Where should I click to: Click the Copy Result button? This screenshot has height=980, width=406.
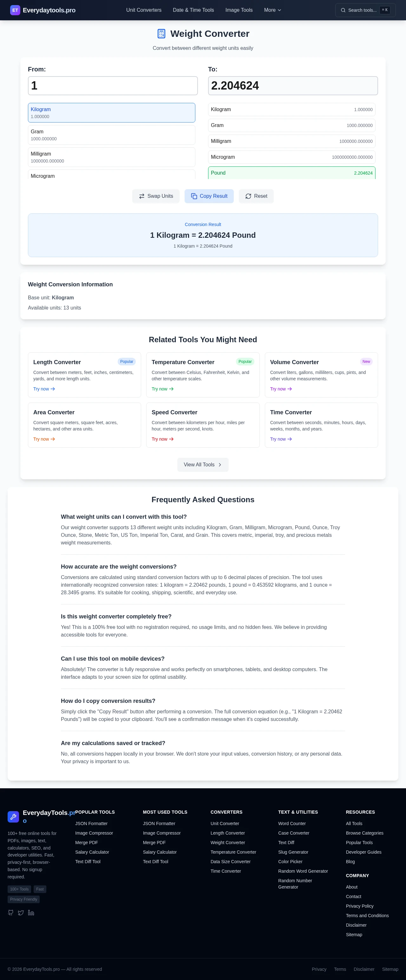pyautogui.click(x=209, y=196)
